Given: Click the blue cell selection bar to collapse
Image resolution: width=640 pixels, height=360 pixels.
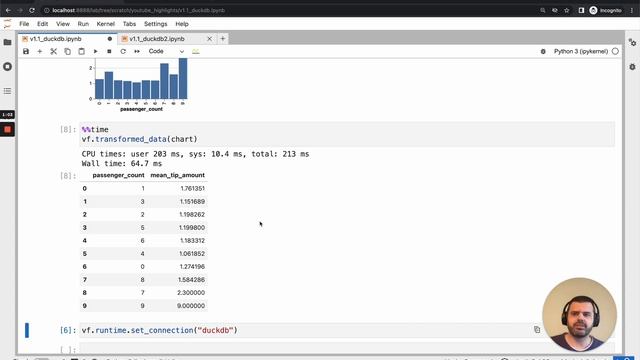Looking at the screenshot, I should 27,330.
